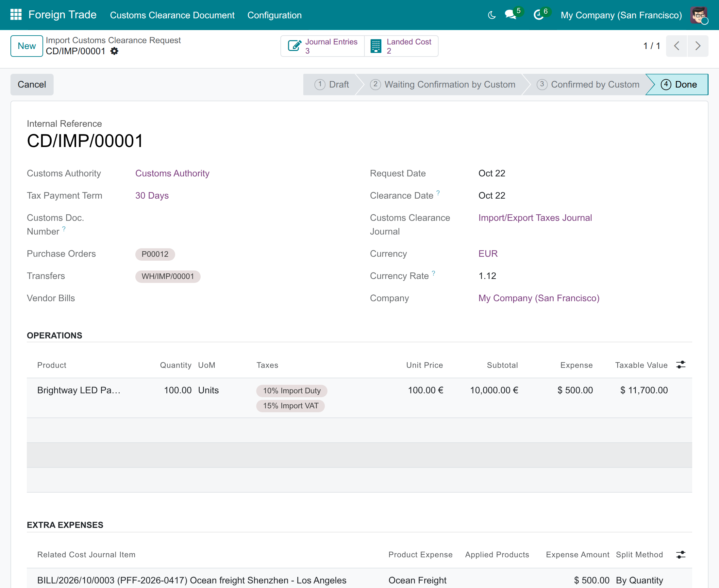This screenshot has width=719, height=588.
Task: Open purchase order tag P00012
Action: [x=155, y=254]
